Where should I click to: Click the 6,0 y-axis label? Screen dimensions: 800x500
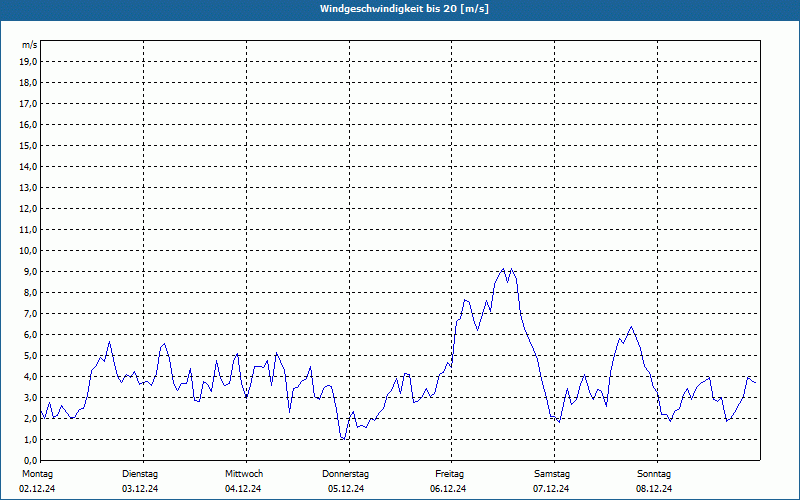click(x=30, y=335)
